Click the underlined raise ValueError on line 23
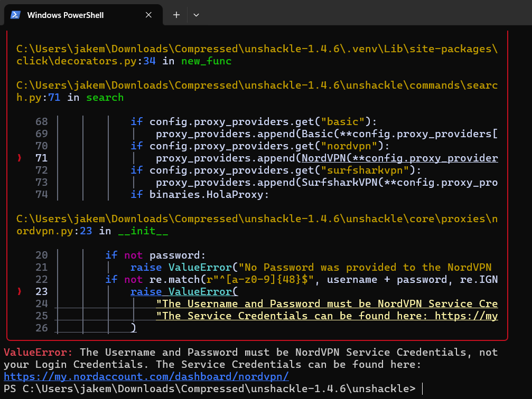Image resolution: width=532 pixels, height=399 pixels. [184, 291]
